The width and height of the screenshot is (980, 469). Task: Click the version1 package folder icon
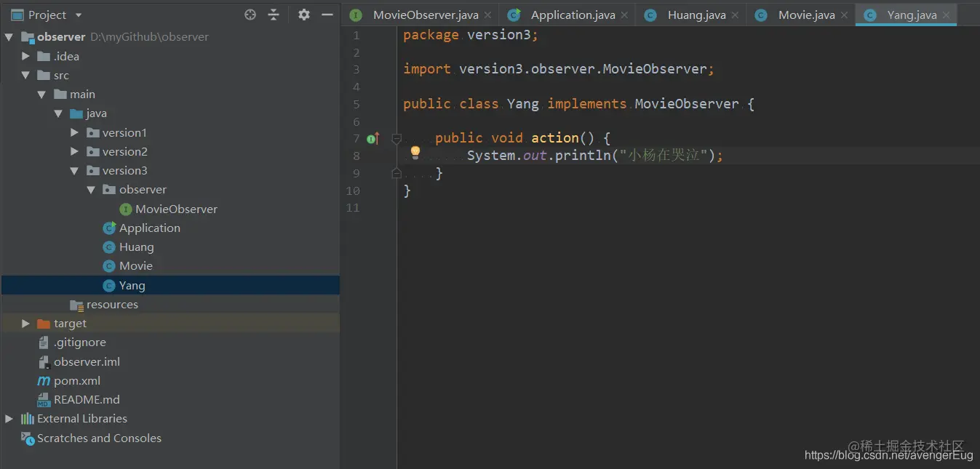[93, 132]
